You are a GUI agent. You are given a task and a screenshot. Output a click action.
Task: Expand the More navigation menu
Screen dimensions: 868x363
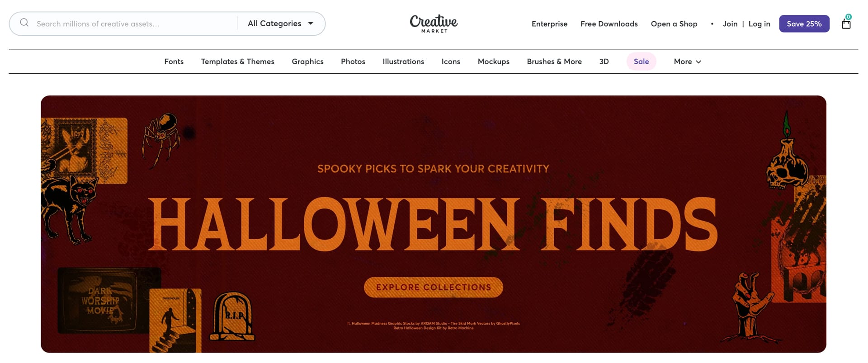point(686,61)
